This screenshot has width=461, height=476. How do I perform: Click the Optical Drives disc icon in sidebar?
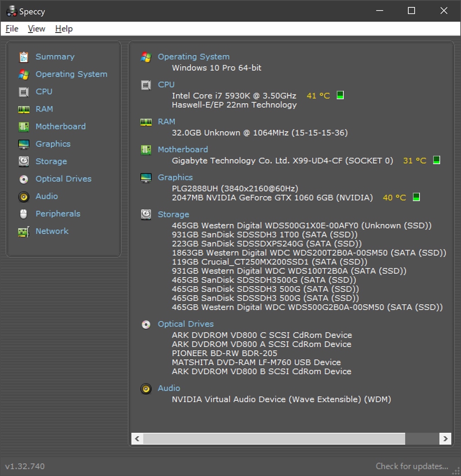(x=24, y=179)
